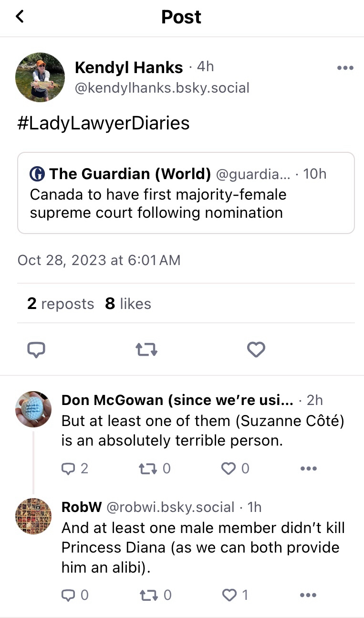Open Kendyl Hanks' post options menu
Screen dimensions: 364x618
click(345, 68)
